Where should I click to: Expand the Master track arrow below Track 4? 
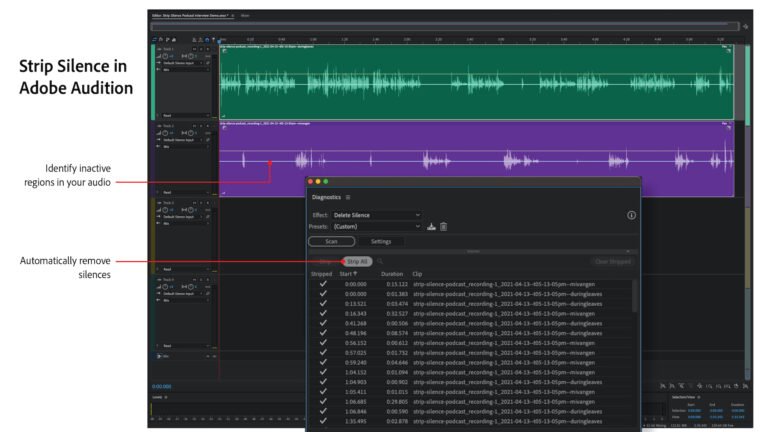coord(159,356)
